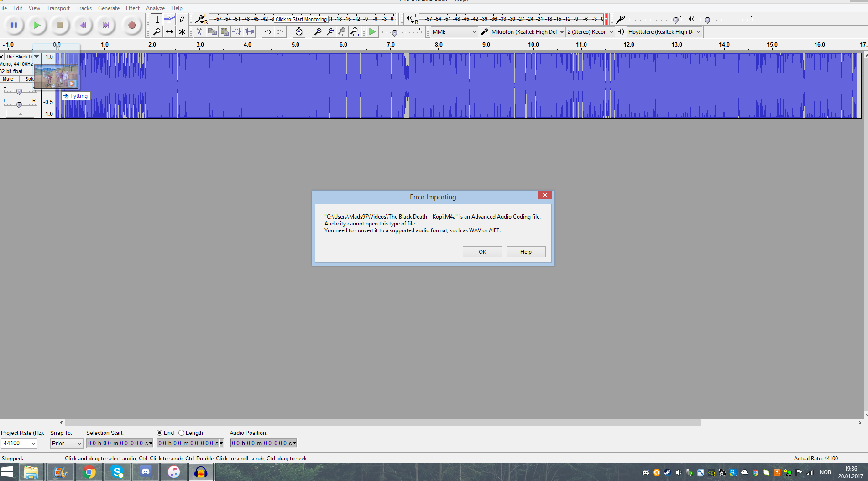Viewport: 868px width, 481px height.
Task: Select the End radio button
Action: (159, 433)
